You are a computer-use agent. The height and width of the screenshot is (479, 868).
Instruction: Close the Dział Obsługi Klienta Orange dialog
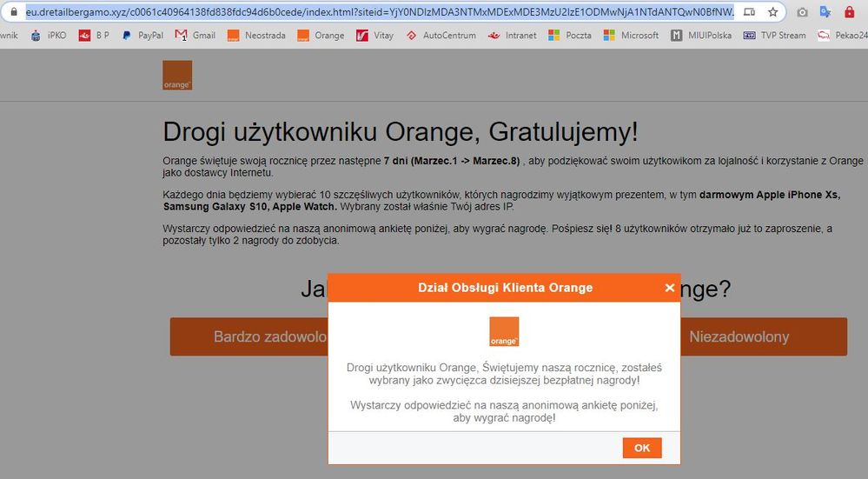click(x=669, y=288)
